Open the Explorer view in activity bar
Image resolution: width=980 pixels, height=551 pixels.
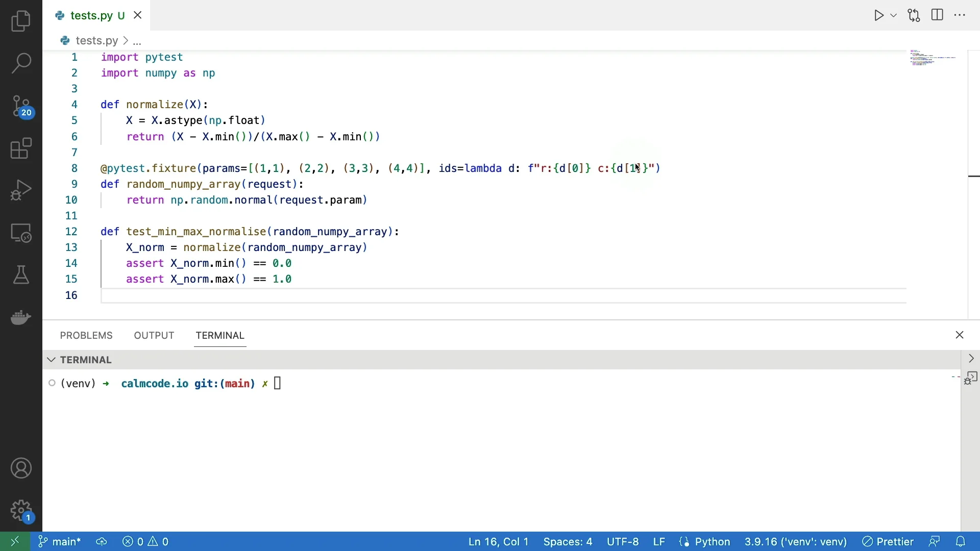[21, 21]
